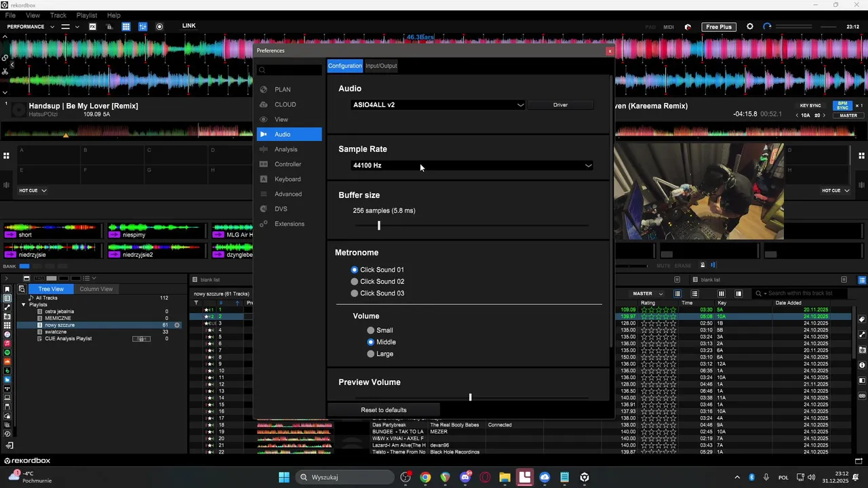Toggle KEY SYNC on right deck
Image resolution: width=868 pixels, height=488 pixels.
click(810, 106)
